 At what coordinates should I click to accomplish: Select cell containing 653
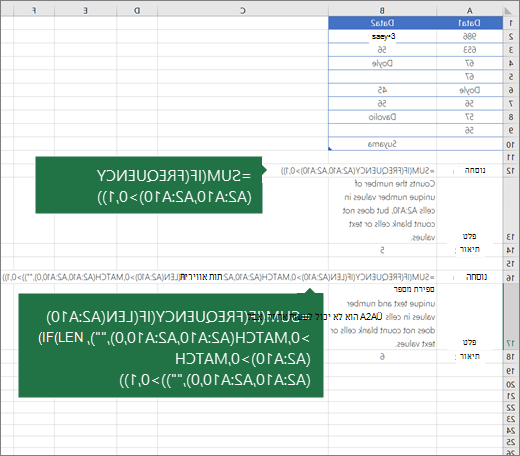469,50
